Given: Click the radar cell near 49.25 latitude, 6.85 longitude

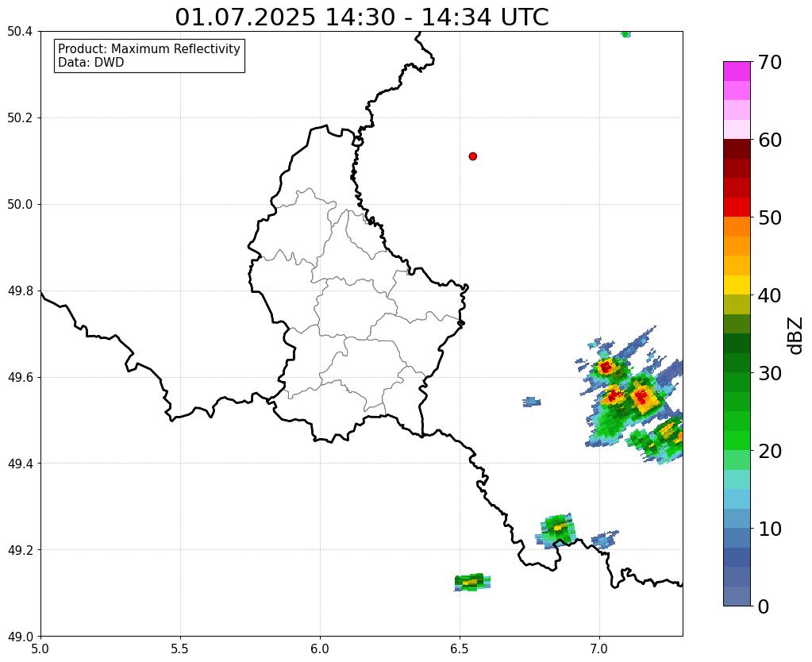Looking at the screenshot, I should (x=556, y=529).
